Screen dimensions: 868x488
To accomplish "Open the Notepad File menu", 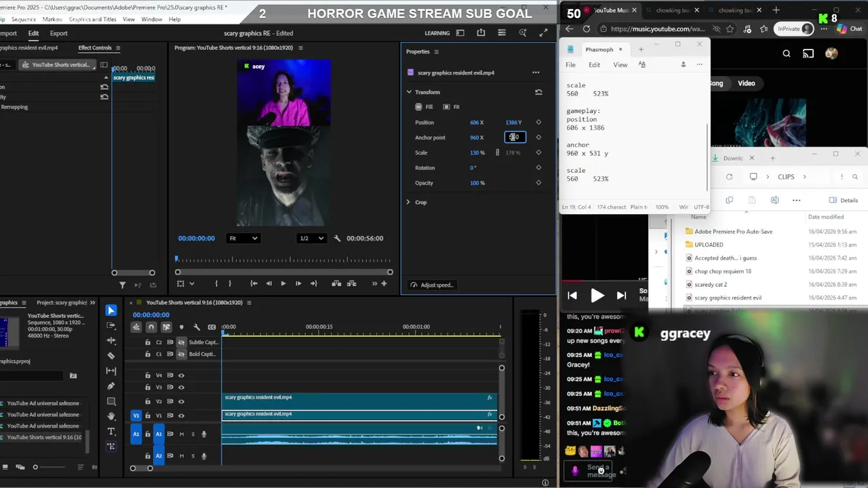I will pos(570,64).
